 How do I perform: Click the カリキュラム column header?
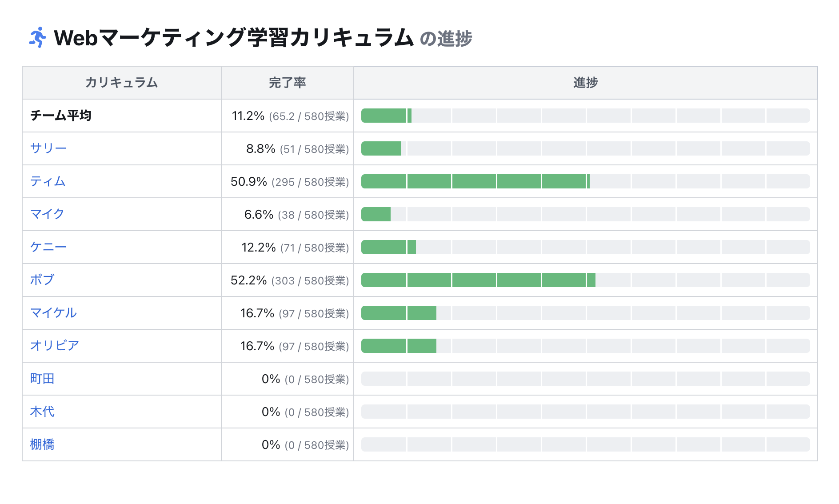[121, 83]
